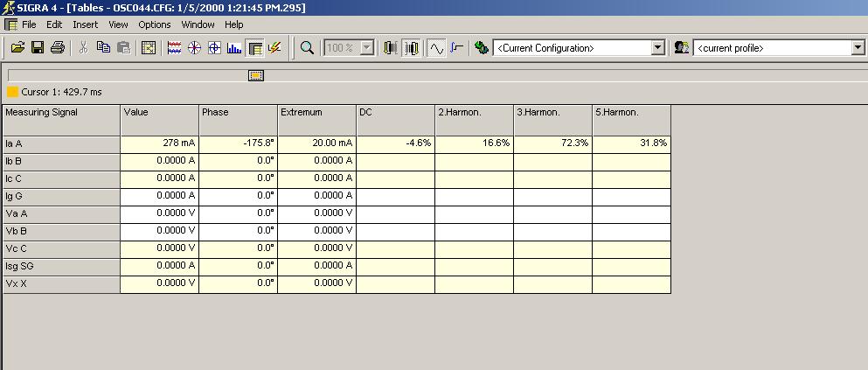Select the Vc C signal row label
This screenshot has height=370, width=868.
click(x=61, y=249)
